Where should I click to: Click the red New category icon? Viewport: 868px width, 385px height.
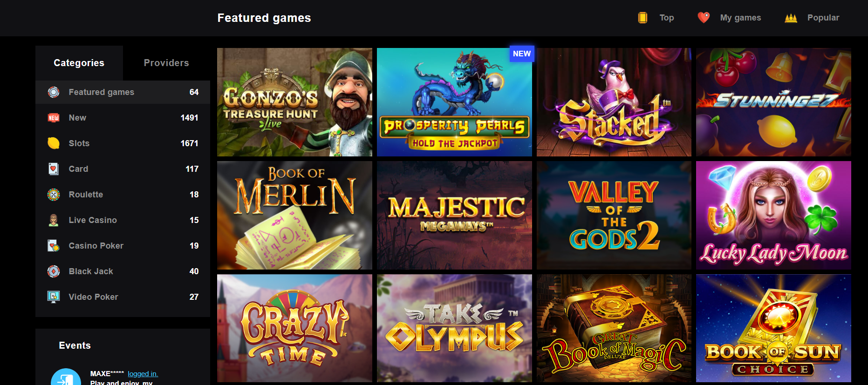tap(54, 118)
